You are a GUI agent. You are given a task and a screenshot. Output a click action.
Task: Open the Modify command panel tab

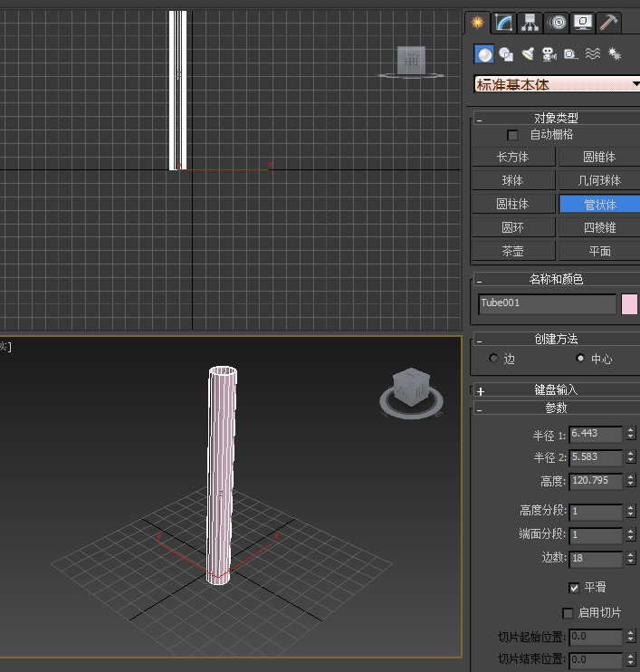(x=503, y=23)
